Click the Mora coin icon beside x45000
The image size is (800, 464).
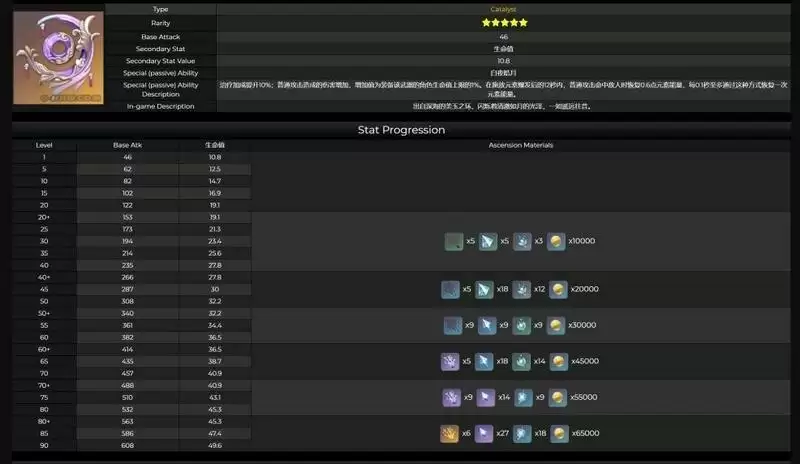point(558,361)
